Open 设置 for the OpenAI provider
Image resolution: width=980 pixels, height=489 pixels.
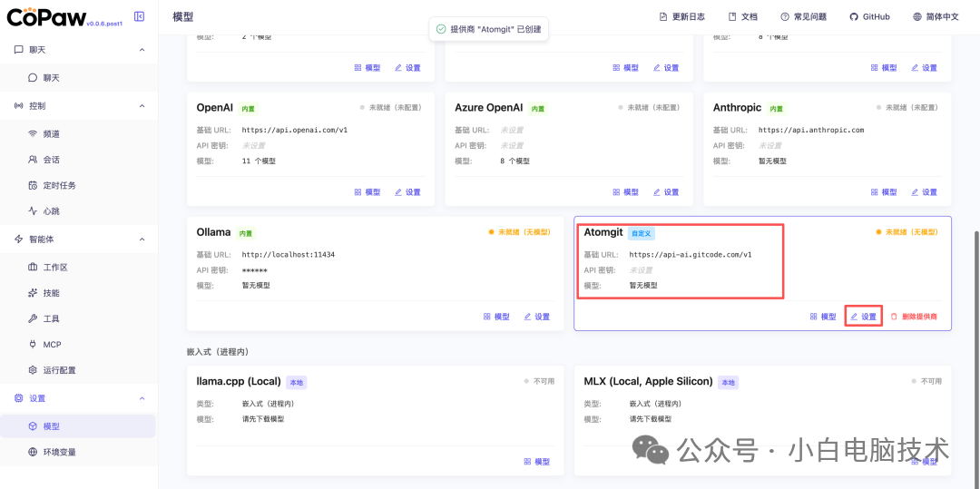tap(407, 192)
